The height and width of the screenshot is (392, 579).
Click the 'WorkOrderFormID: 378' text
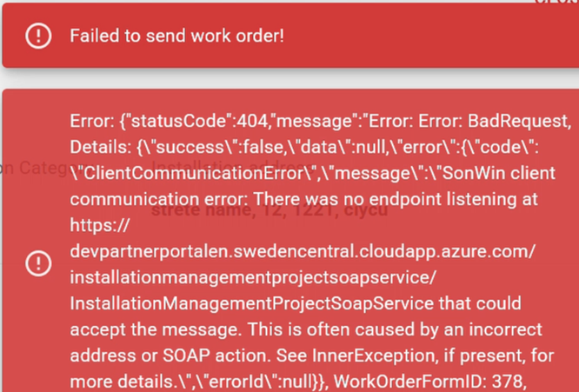429,382
